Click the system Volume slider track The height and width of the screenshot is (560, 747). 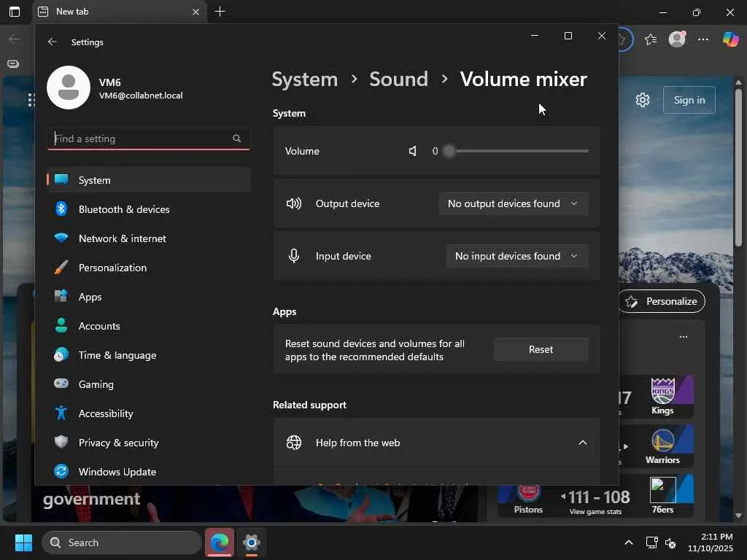(x=518, y=151)
